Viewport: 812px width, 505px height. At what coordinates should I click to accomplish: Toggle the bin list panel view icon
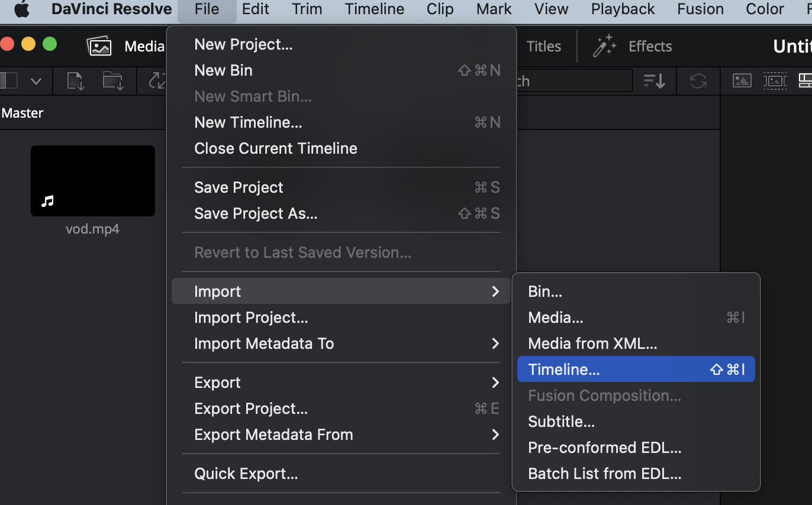pyautogui.click(x=8, y=81)
